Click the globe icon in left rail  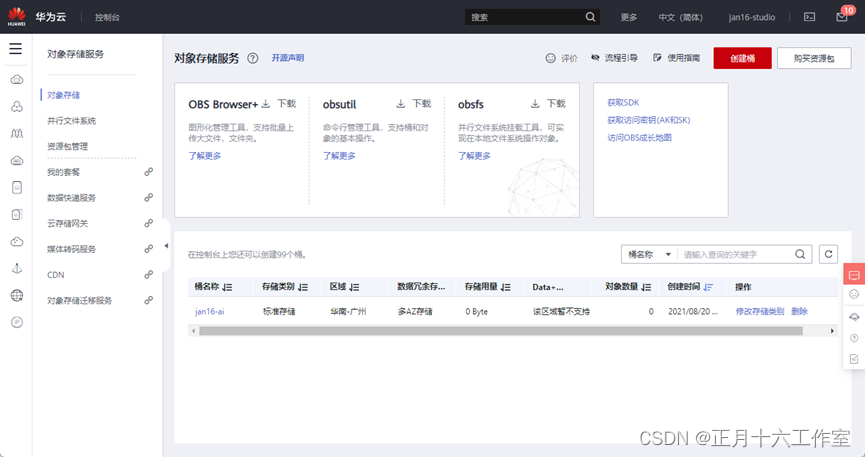pos(17,296)
